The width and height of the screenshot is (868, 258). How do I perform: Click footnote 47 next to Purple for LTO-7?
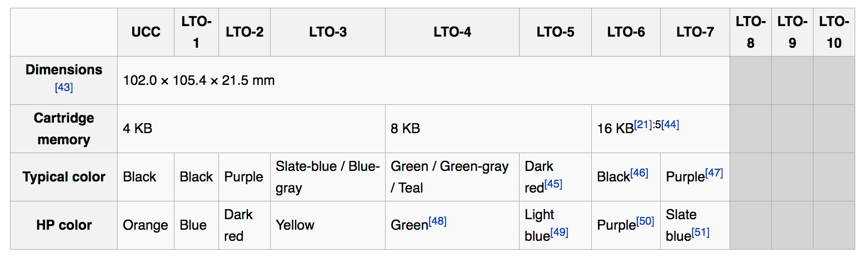[x=714, y=173]
